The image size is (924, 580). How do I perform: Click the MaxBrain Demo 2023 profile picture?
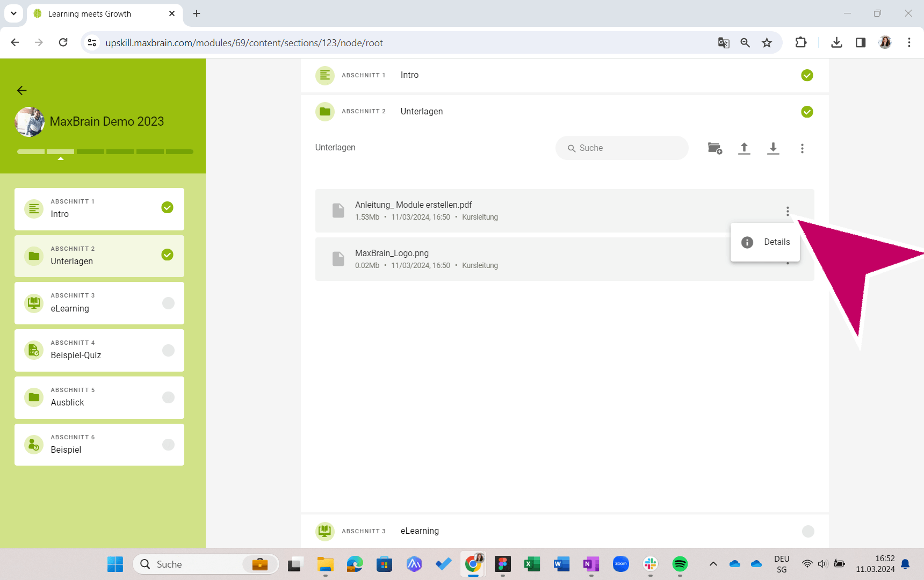[x=30, y=122]
